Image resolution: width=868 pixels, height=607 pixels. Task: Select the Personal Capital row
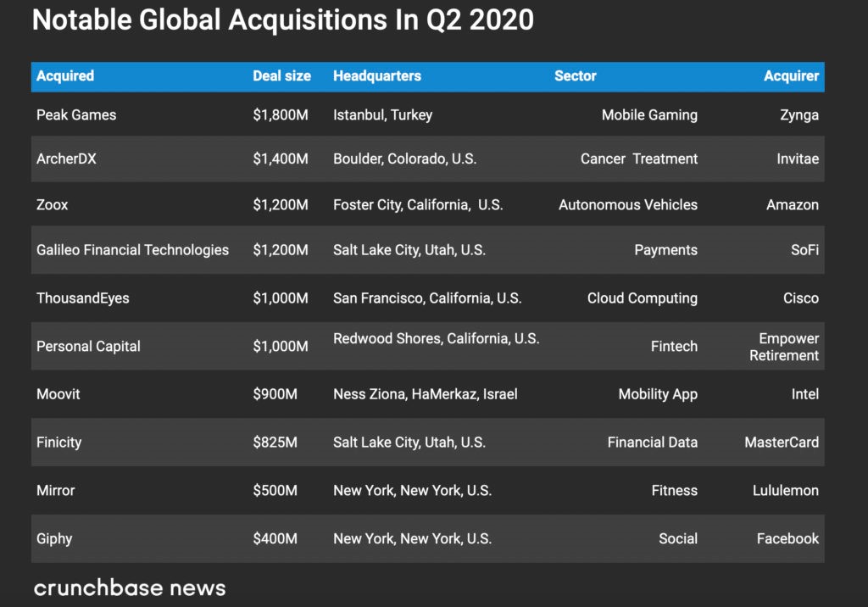click(88, 347)
